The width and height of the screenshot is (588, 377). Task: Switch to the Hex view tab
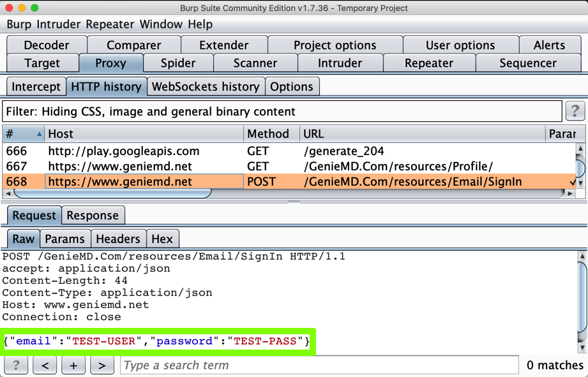tap(162, 239)
